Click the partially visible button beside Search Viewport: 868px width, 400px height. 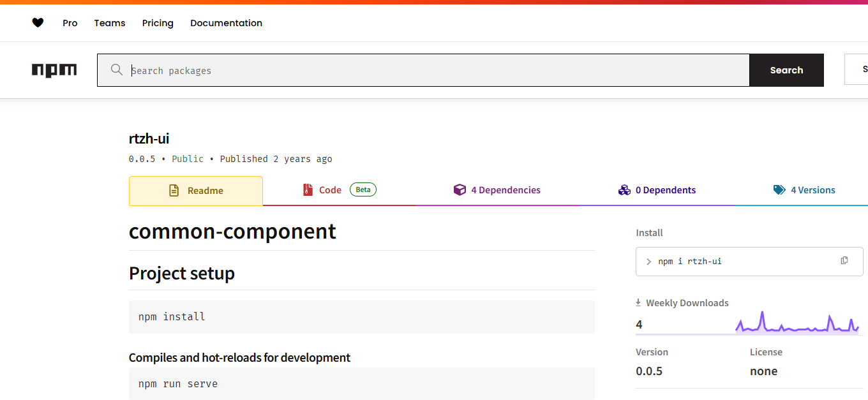tap(856, 70)
